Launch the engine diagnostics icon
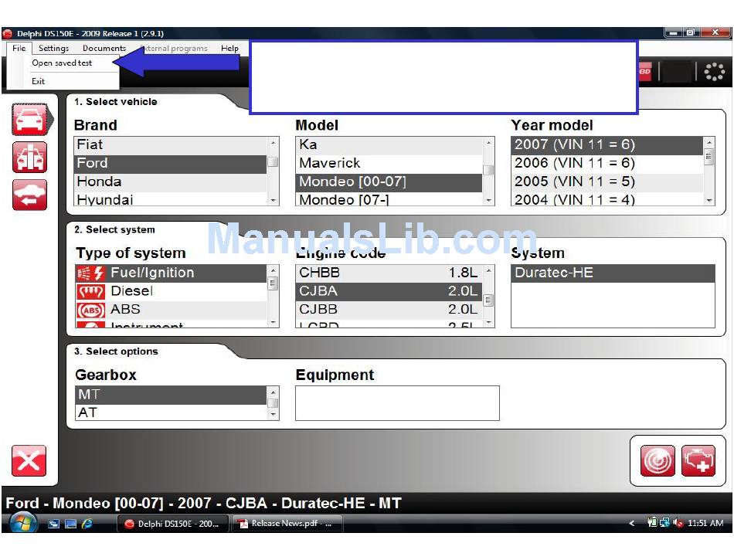The height and width of the screenshot is (560, 734). (698, 461)
